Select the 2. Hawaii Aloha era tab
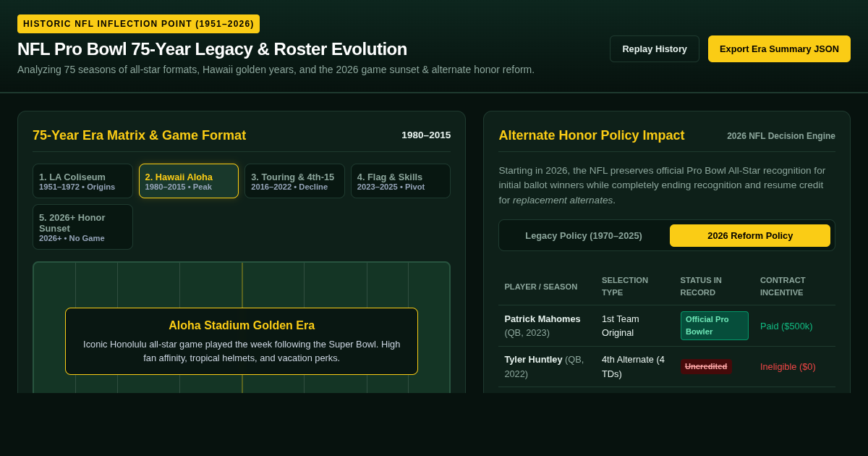The width and height of the screenshot is (868, 456). point(189,181)
